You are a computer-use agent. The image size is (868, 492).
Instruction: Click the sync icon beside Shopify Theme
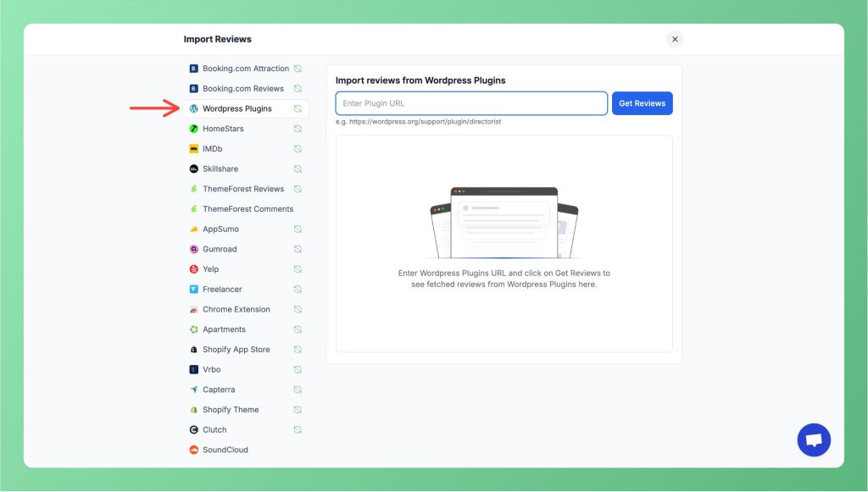coord(298,410)
